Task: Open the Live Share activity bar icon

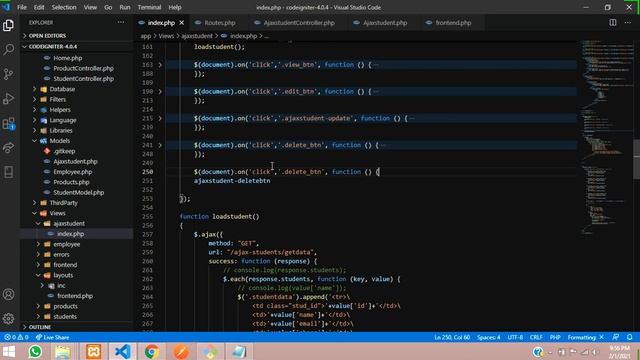Action: (9, 148)
